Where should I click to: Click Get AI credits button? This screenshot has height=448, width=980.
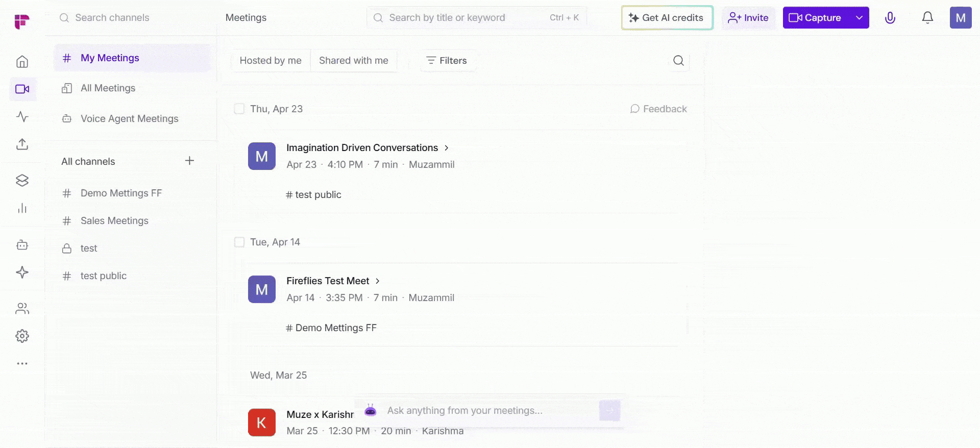coord(667,18)
